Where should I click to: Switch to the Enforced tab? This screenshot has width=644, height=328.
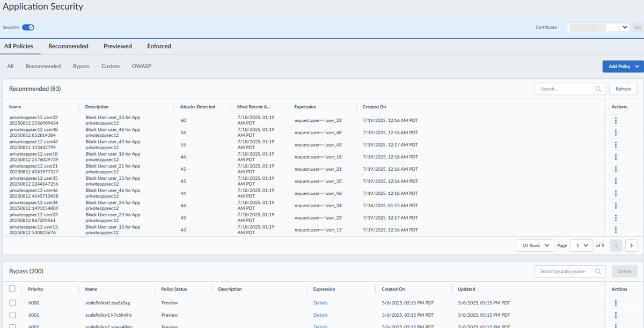point(159,46)
